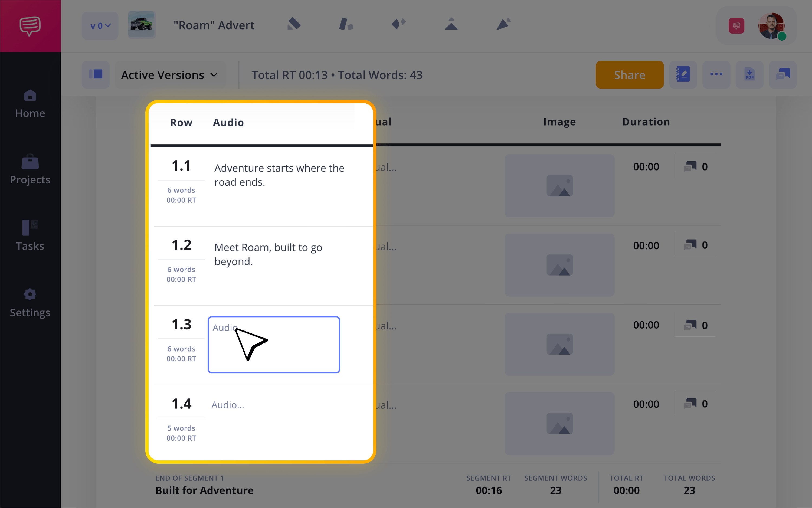Click image placeholder for row 1.2
This screenshot has height=508, width=812.
click(x=559, y=265)
